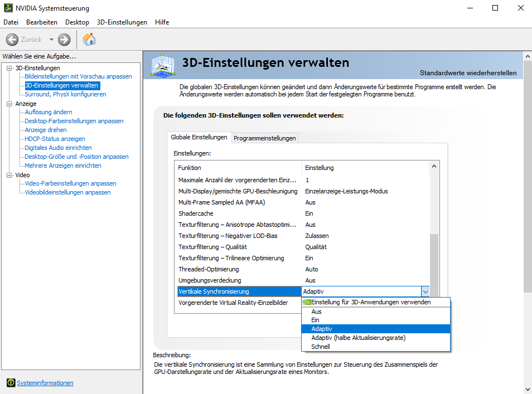Collapse the Video tree node
Image resolution: width=532 pixels, height=394 pixels.
click(9, 175)
